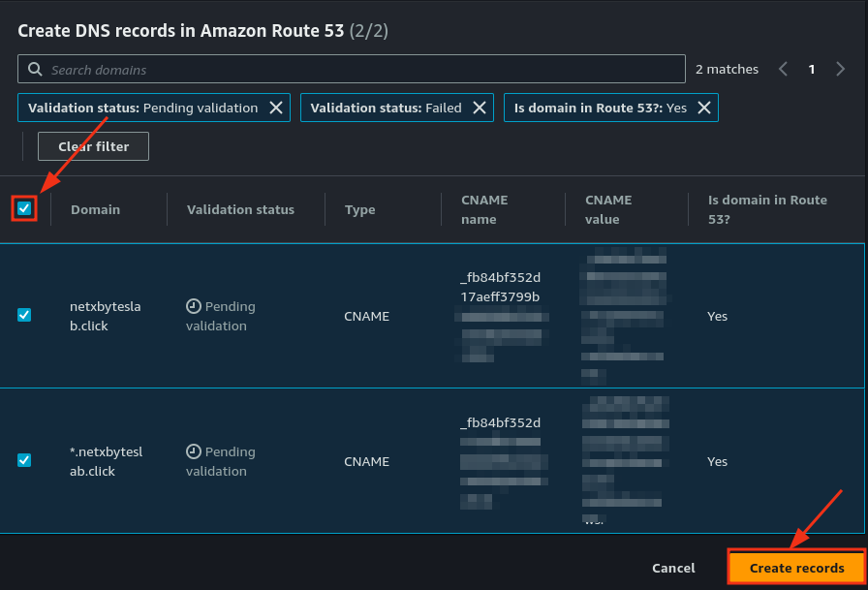
Task: Go to the previous page arrow
Action: pos(783,70)
